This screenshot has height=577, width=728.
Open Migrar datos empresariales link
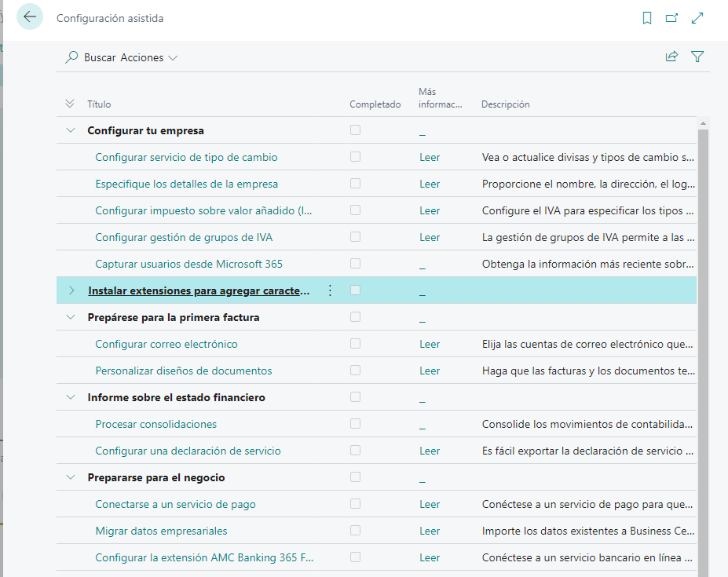[161, 531]
